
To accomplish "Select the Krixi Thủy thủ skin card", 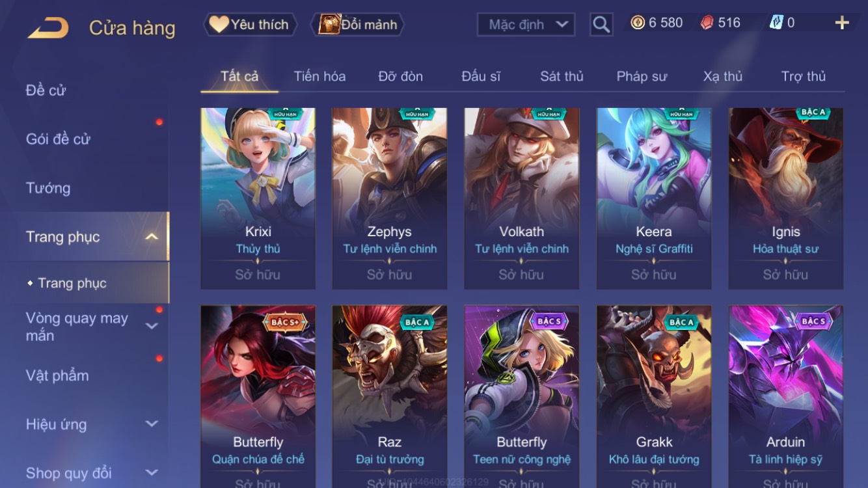I will (x=258, y=198).
